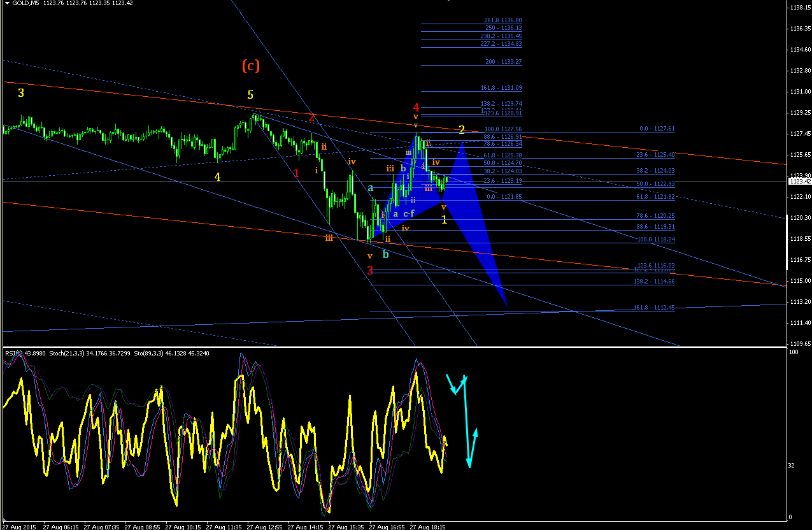This screenshot has width=812, height=530.
Task: Click price scale value 1109.65
Action: click(800, 344)
